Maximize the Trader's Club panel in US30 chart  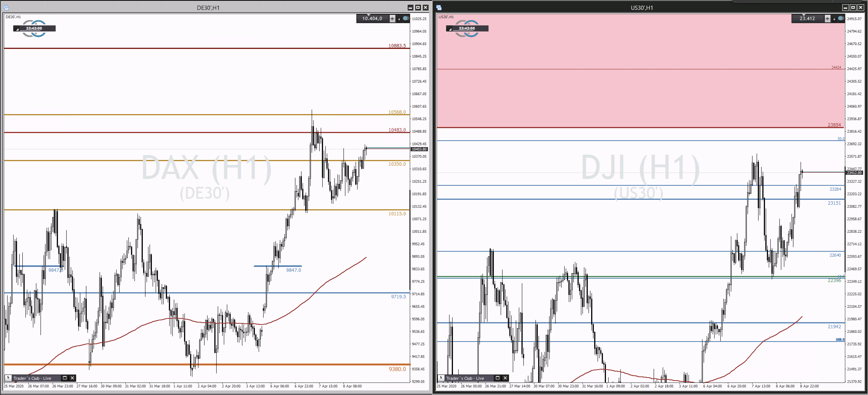pyautogui.click(x=498, y=378)
